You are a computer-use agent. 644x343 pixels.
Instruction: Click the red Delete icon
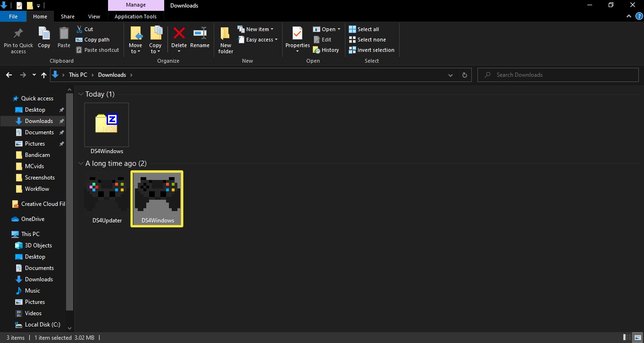pos(179,33)
